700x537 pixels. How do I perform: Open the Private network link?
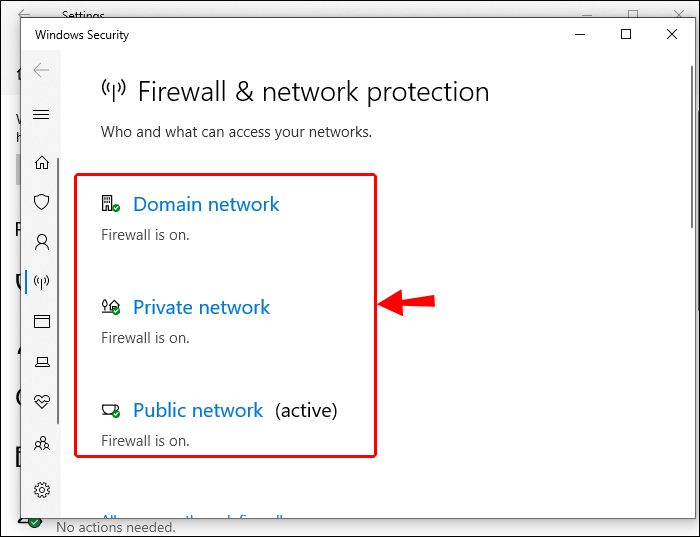[x=202, y=307]
